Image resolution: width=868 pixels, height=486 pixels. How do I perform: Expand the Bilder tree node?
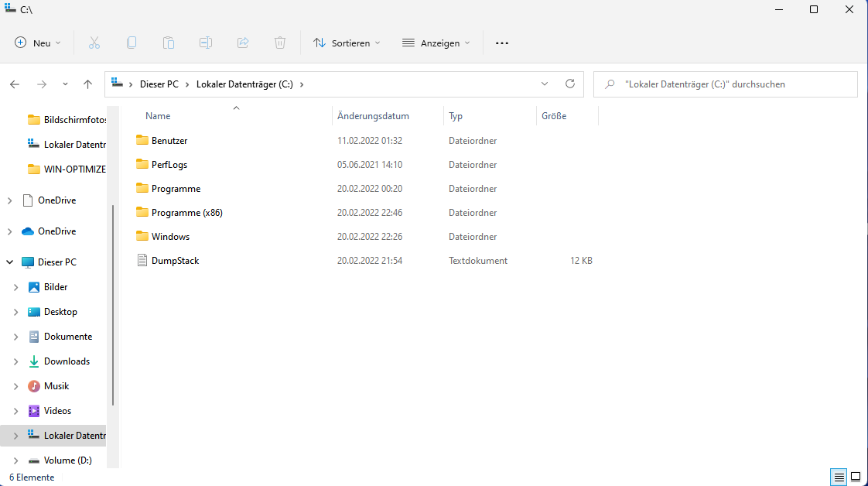[15, 287]
